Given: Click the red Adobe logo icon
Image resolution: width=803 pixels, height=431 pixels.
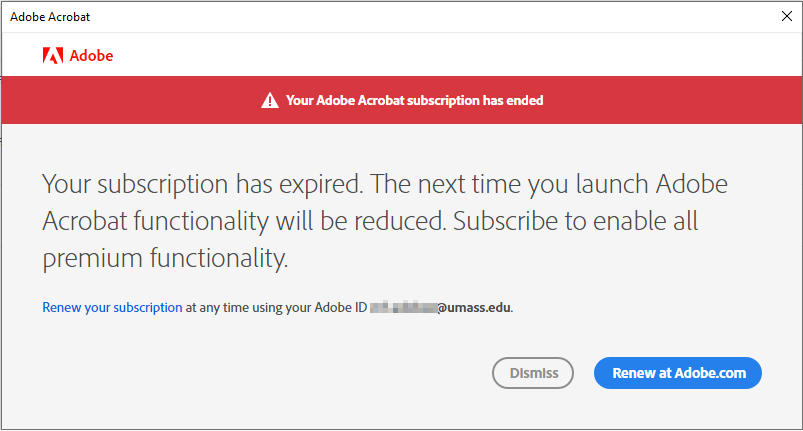Looking at the screenshot, I should 52,56.
